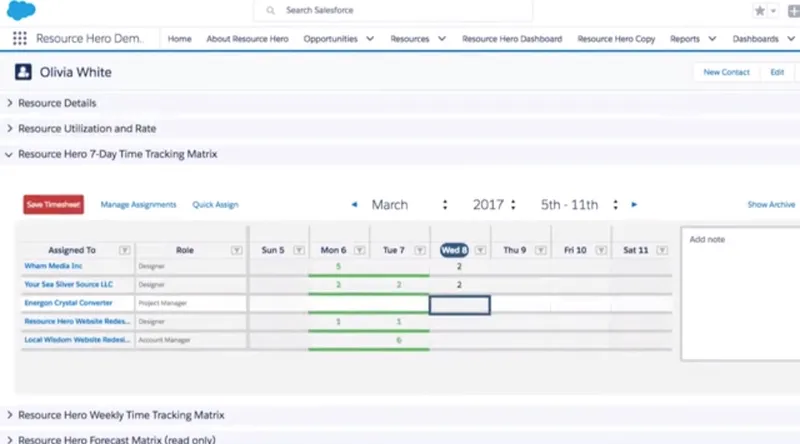Click the Salesforce cloud logo

21,10
